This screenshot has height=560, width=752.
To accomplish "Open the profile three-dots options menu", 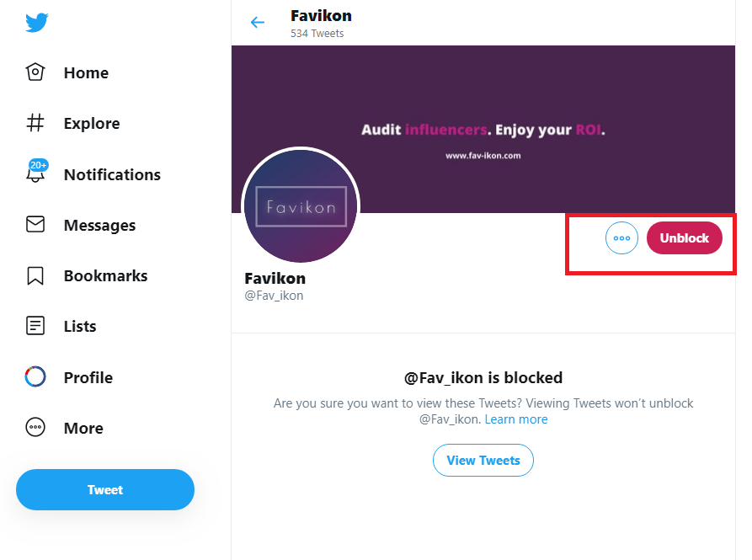I will 621,238.
